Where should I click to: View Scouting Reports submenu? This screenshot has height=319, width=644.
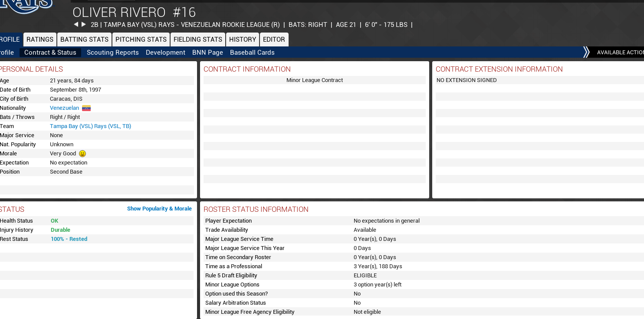tap(113, 53)
